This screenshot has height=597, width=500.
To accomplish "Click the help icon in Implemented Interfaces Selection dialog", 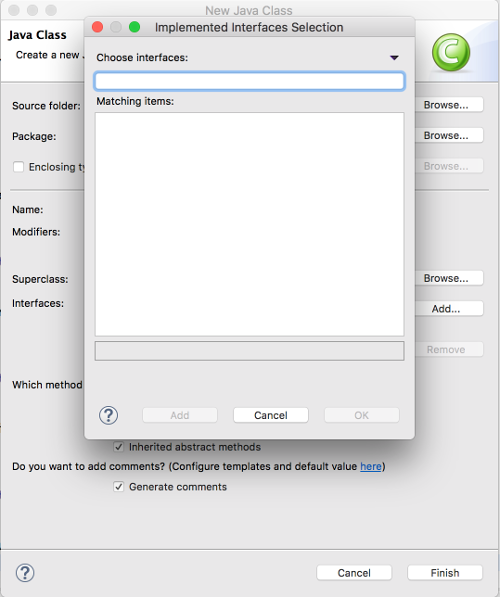I will (x=109, y=415).
